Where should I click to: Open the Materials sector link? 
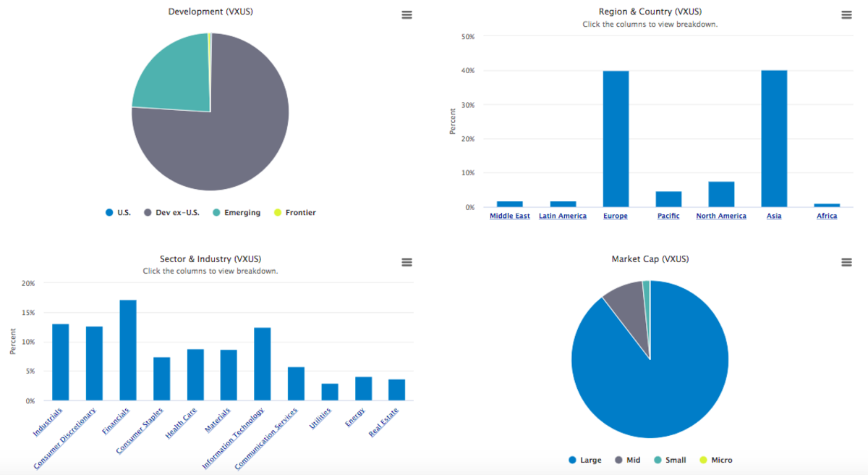point(218,421)
